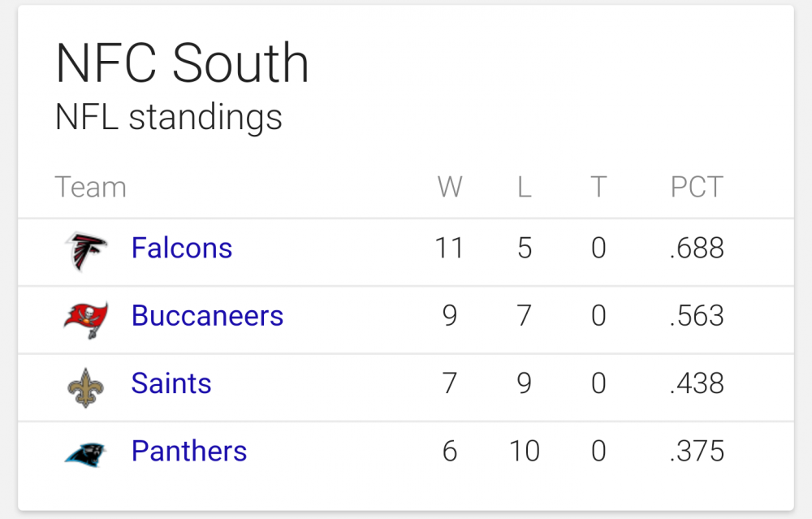This screenshot has height=519, width=812.
Task: Click the L column header
Action: (x=524, y=187)
